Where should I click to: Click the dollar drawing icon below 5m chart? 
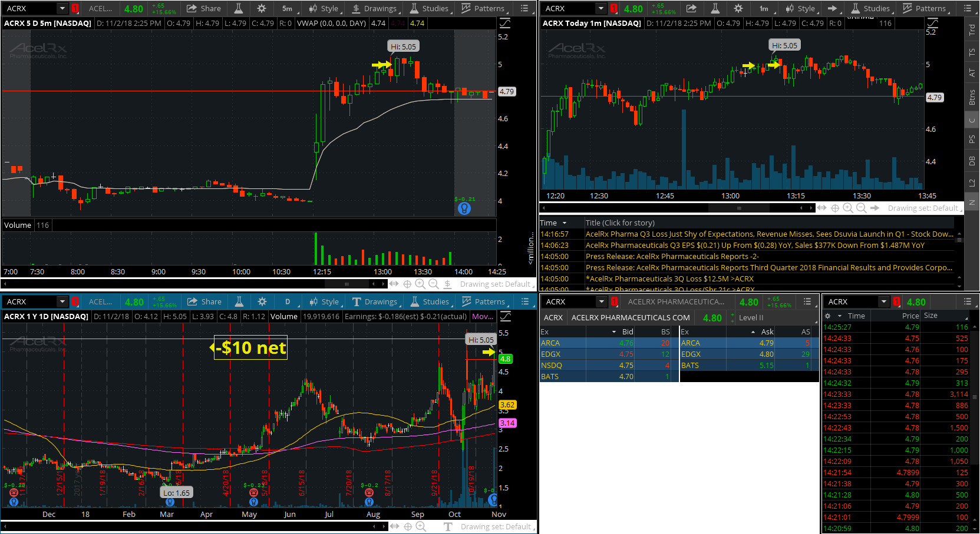click(x=447, y=284)
